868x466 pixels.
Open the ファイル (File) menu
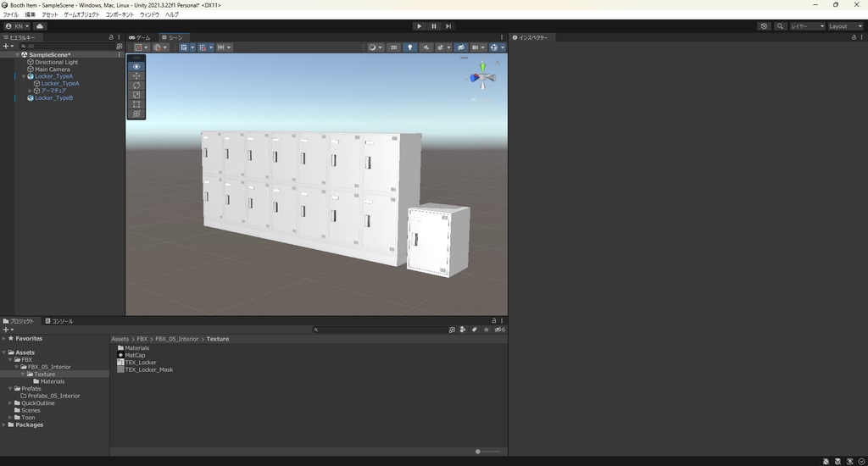point(10,14)
